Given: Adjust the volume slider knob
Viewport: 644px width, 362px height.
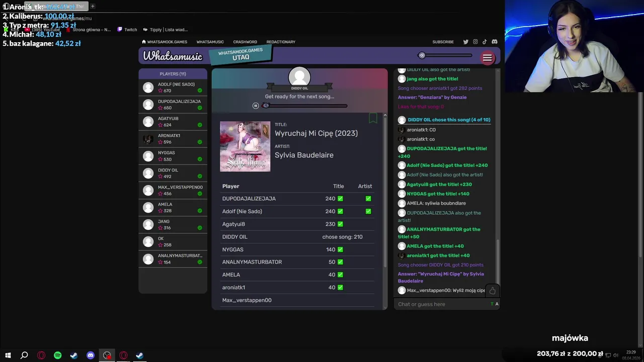Looking at the screenshot, I should pyautogui.click(x=422, y=55).
